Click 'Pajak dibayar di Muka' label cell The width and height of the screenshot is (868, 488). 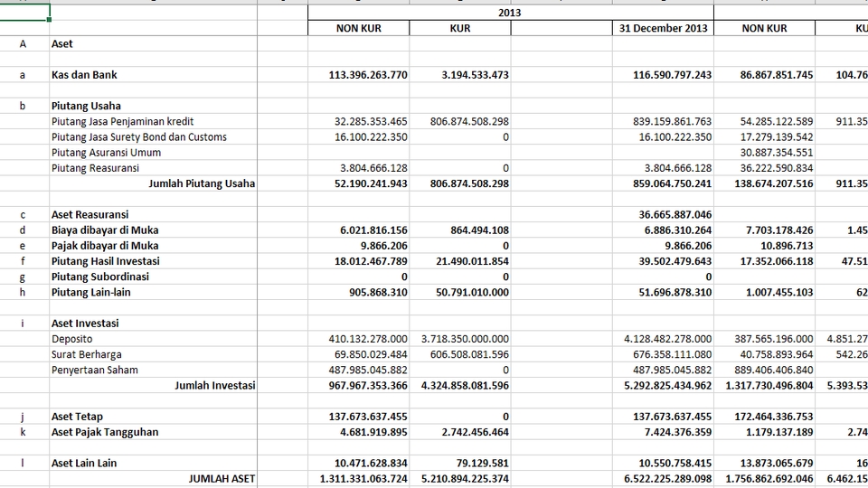tap(154, 245)
